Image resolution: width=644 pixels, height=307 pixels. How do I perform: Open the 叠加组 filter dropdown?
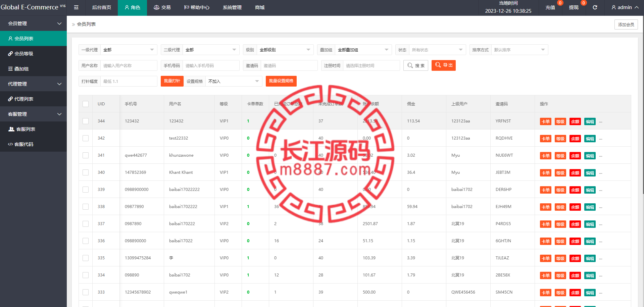(x=363, y=50)
